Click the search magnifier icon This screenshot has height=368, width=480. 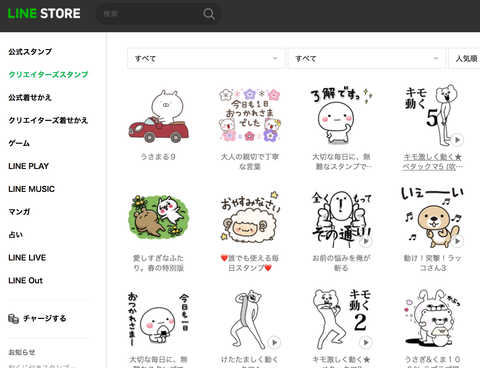209,14
